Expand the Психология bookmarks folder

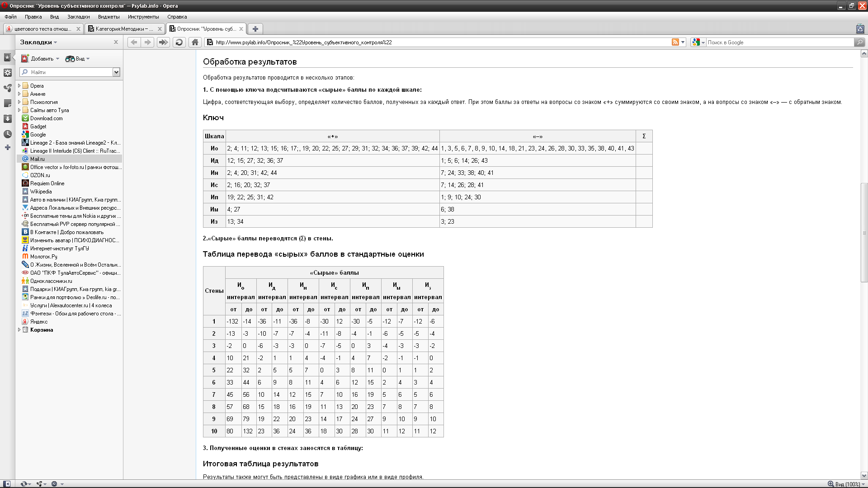(x=19, y=102)
